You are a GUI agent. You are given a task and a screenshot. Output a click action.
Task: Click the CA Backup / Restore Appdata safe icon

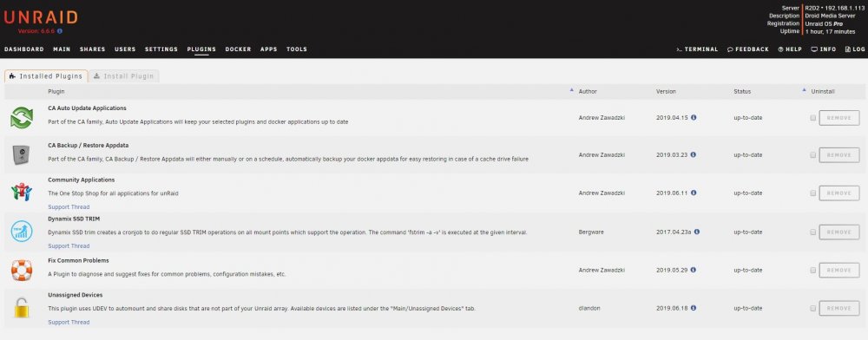22,154
